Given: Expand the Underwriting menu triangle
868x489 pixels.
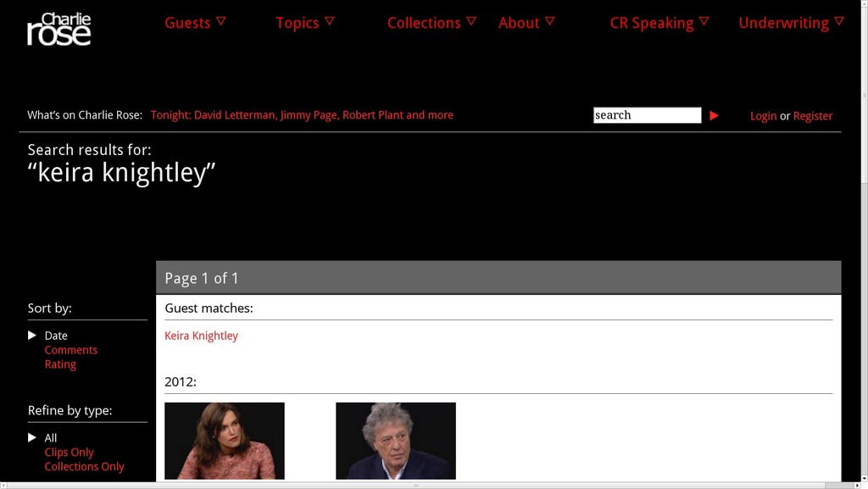Looking at the screenshot, I should [x=839, y=21].
